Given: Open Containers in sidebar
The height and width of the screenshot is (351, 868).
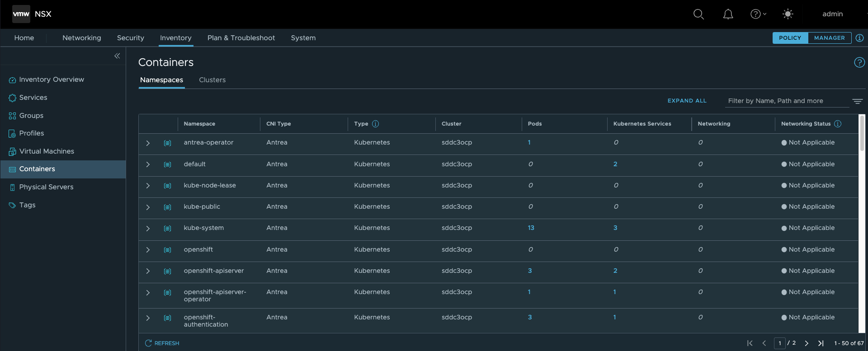Looking at the screenshot, I should click(63, 169).
